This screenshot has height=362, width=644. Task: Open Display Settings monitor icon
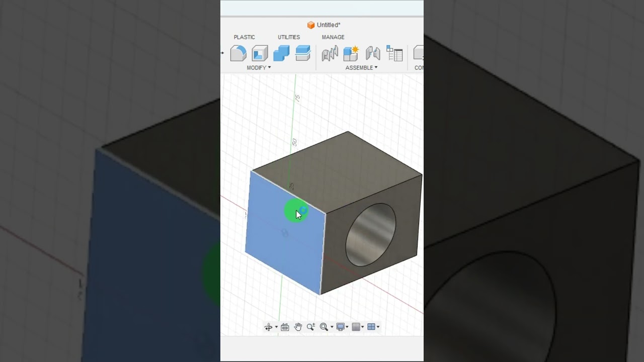click(341, 327)
